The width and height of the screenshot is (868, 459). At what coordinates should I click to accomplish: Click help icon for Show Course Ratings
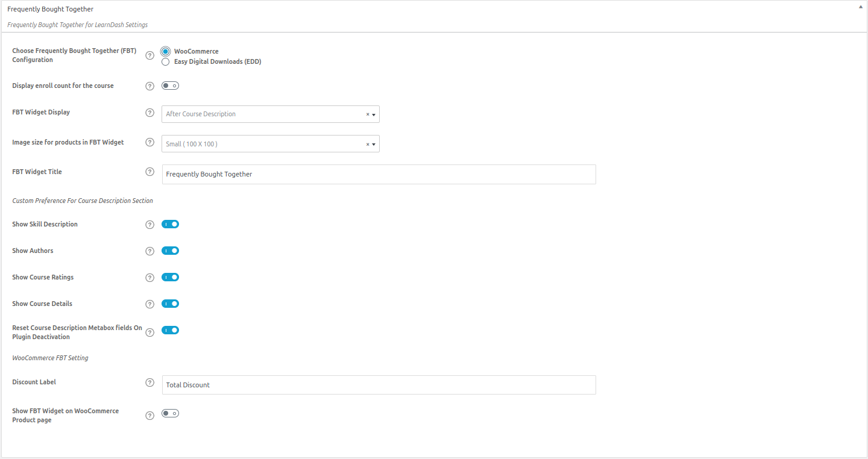click(150, 278)
